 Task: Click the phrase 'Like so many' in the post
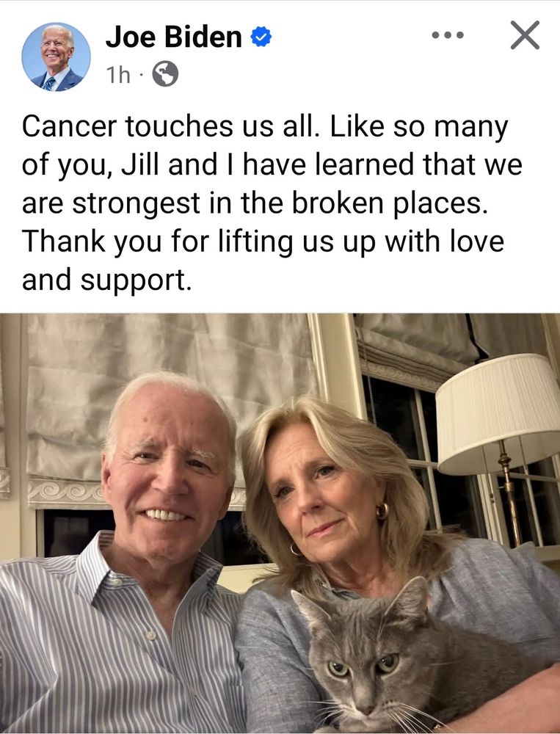pos(419,126)
